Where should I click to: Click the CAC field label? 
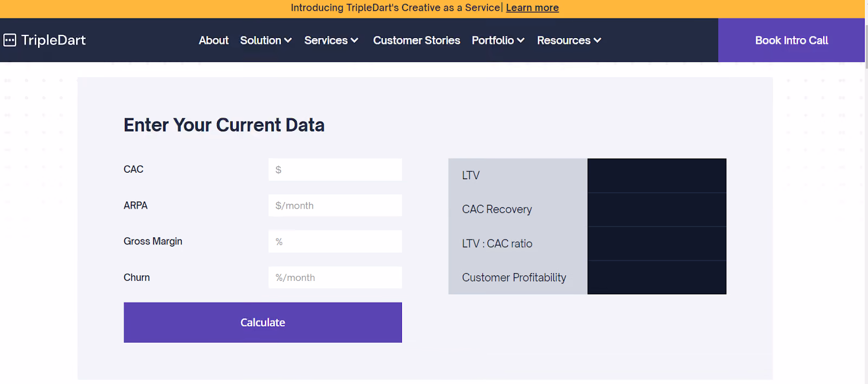pyautogui.click(x=133, y=169)
